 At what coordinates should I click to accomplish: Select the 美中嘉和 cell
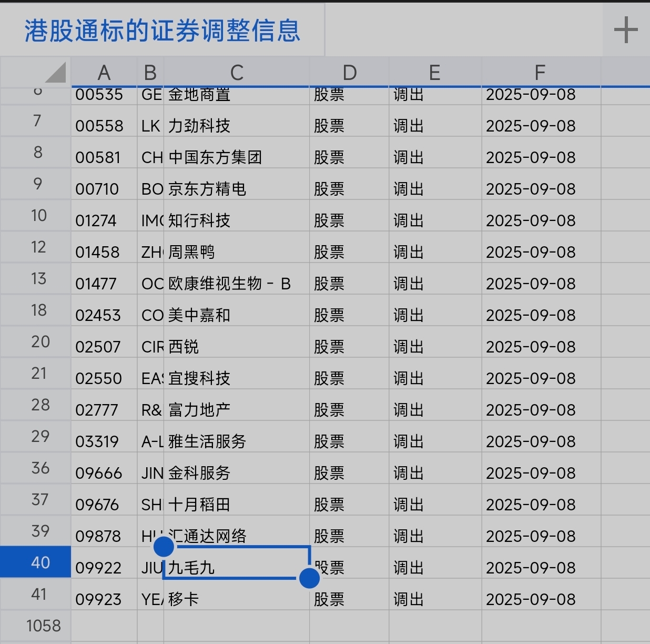237,310
